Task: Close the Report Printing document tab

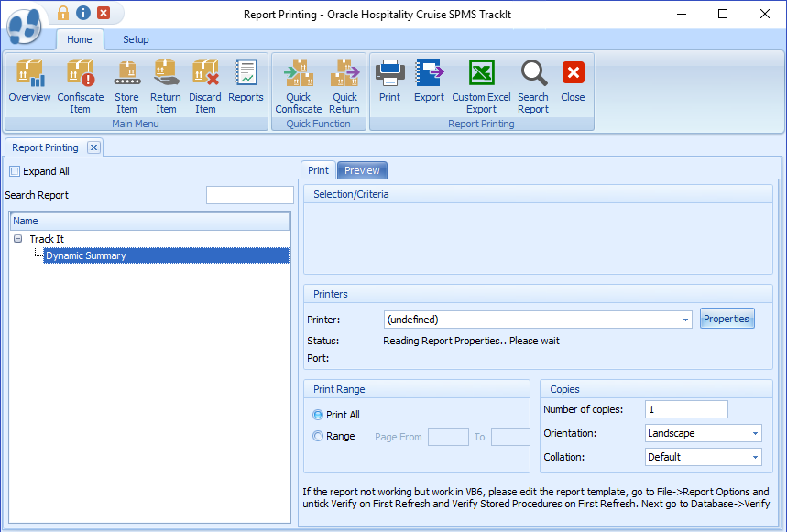Action: point(93,147)
